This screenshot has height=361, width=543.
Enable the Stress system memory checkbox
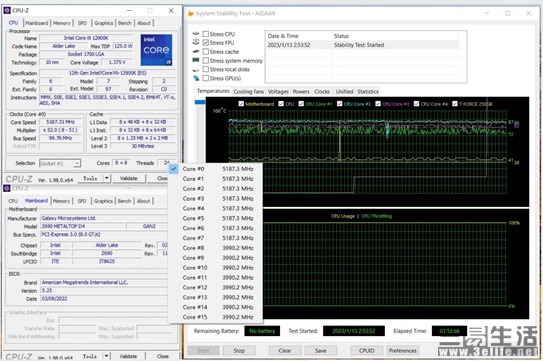[x=206, y=61]
